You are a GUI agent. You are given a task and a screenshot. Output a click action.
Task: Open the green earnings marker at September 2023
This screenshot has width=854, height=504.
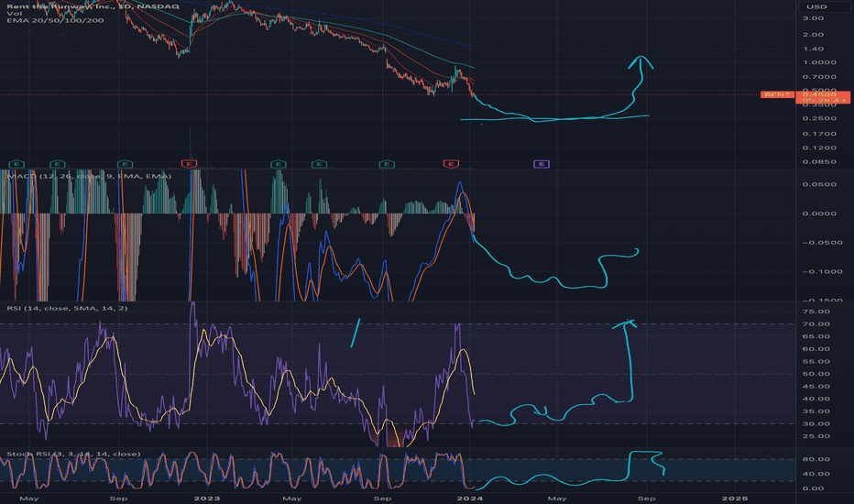pos(387,164)
